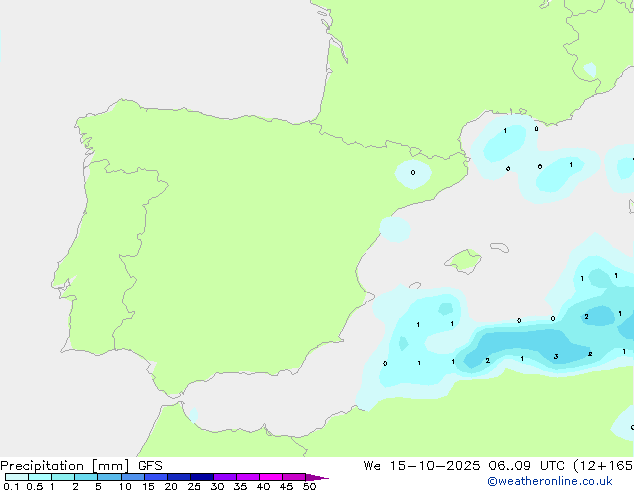Click the 20 mm dark blue legend swatch
This screenshot has width=634, height=490.
point(179,477)
